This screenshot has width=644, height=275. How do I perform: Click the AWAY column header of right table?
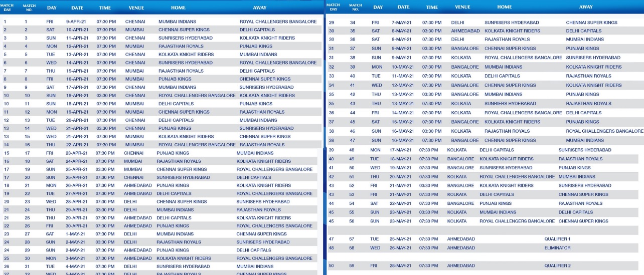(x=586, y=7)
